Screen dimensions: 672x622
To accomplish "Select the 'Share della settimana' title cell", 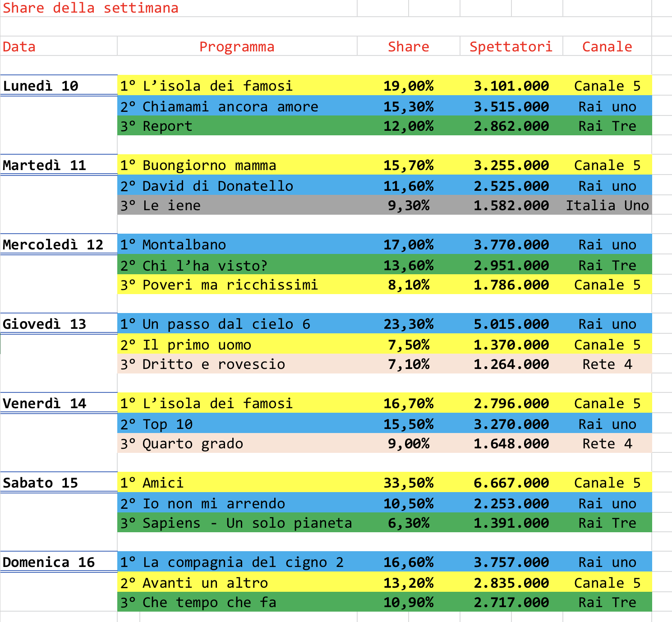I will click(x=90, y=8).
